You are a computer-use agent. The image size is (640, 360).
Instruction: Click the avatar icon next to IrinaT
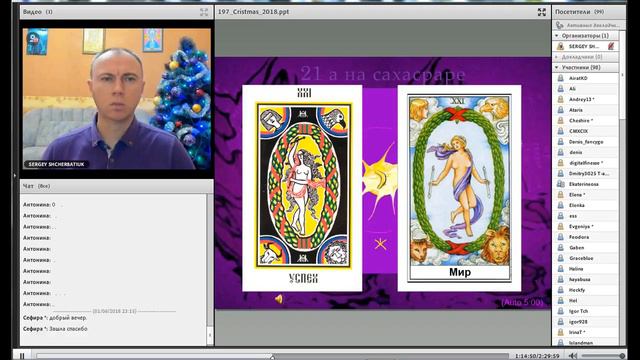pos(560,332)
